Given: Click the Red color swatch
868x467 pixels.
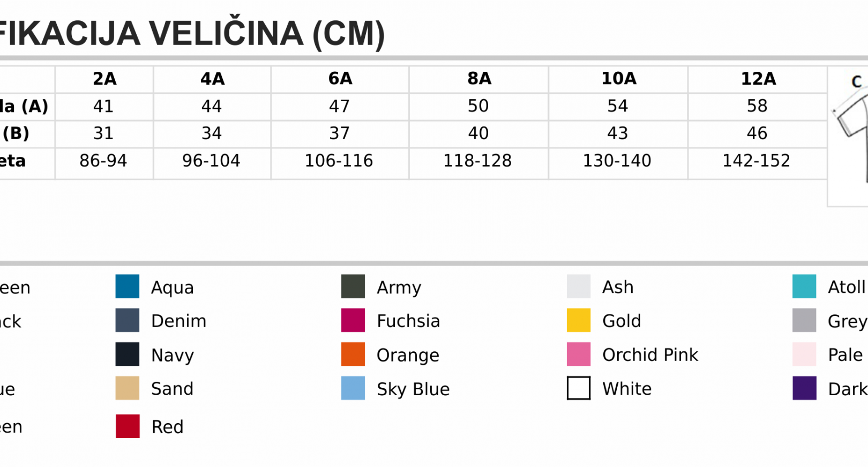Looking at the screenshot, I should point(128,426).
